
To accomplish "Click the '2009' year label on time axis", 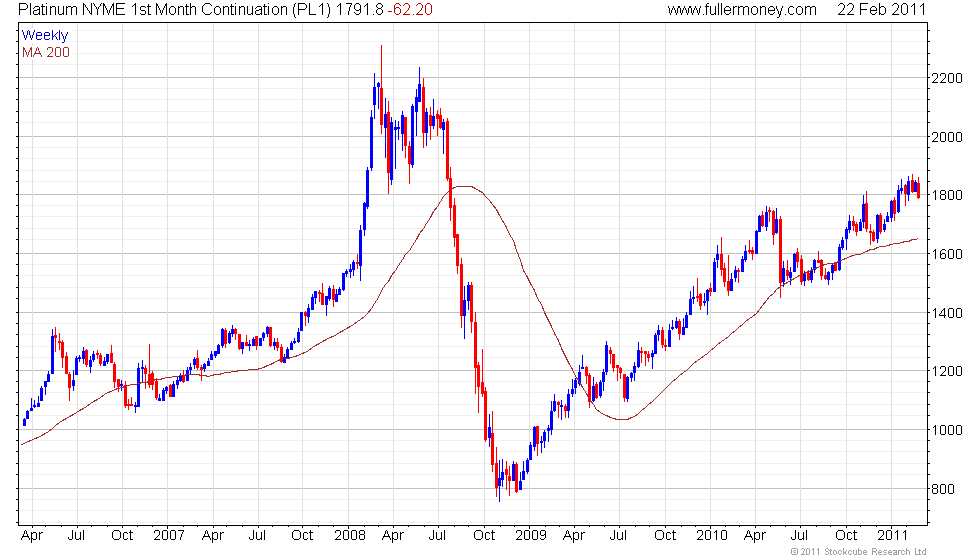I will tap(531, 535).
